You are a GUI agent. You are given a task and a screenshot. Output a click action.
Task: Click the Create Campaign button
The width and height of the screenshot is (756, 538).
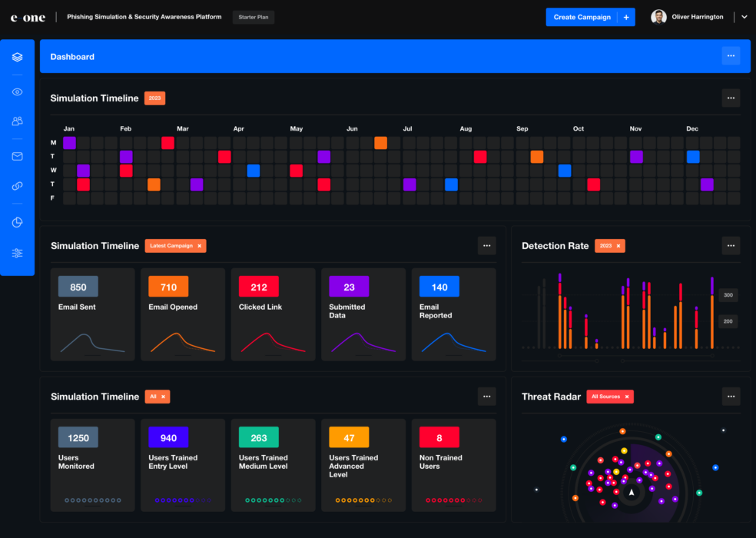click(x=582, y=17)
